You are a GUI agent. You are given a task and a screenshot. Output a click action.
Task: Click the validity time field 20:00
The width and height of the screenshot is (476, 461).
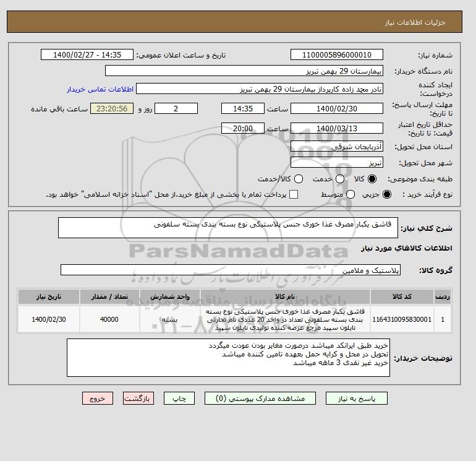[243, 128]
